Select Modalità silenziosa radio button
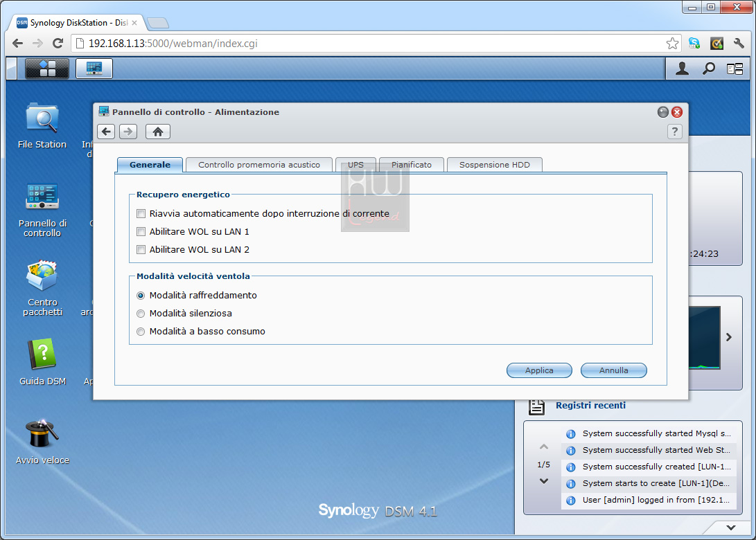This screenshot has width=756, height=540. (x=141, y=314)
